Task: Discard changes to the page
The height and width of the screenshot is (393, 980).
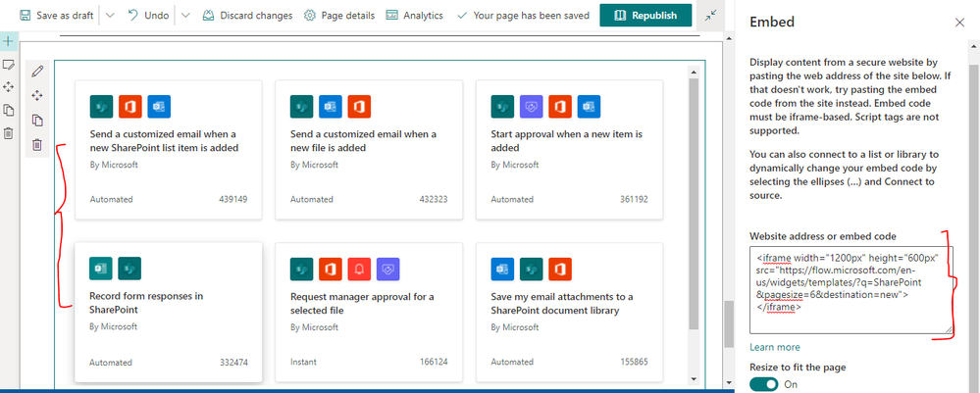Action: click(247, 15)
